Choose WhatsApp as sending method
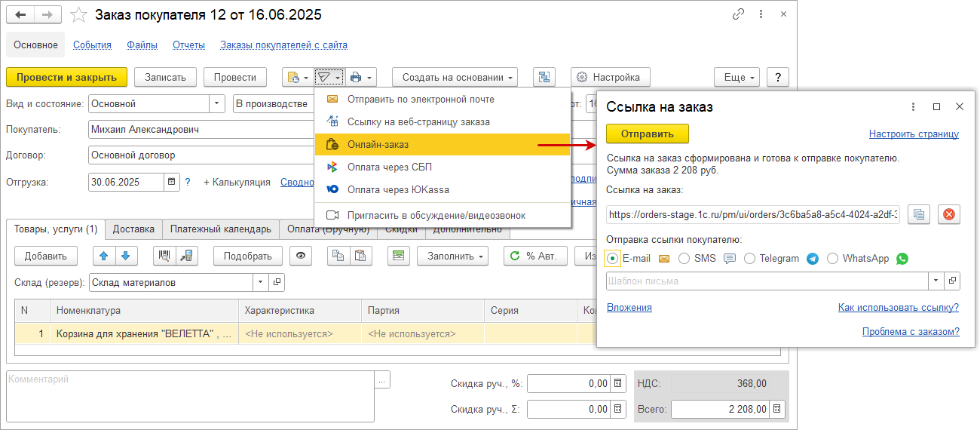 coord(832,259)
